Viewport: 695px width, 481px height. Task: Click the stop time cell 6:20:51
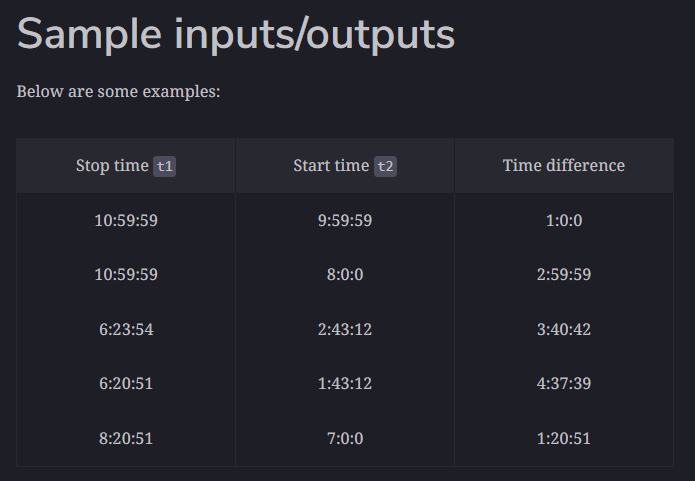click(x=126, y=383)
